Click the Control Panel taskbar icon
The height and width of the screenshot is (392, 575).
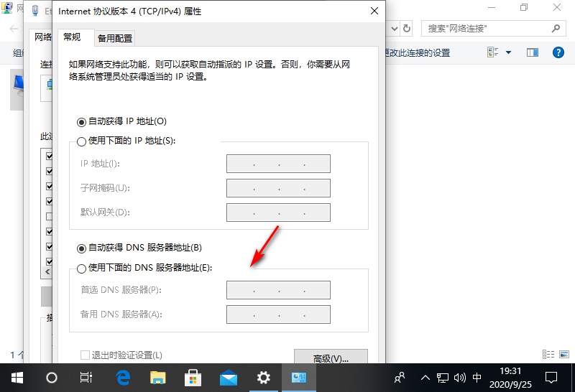[x=298, y=378]
